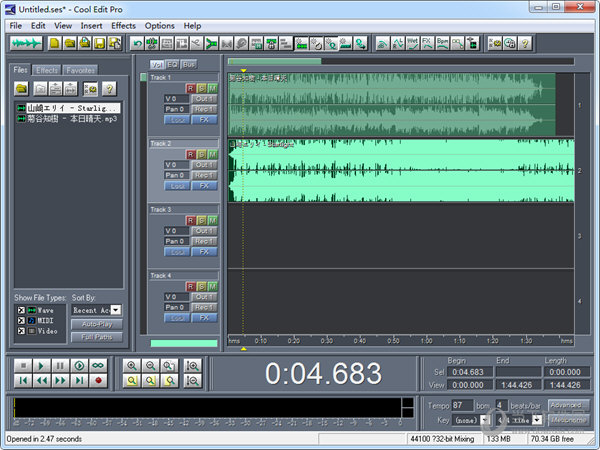Mute Track 4 with M button
The width and height of the screenshot is (600, 450).
point(213,287)
